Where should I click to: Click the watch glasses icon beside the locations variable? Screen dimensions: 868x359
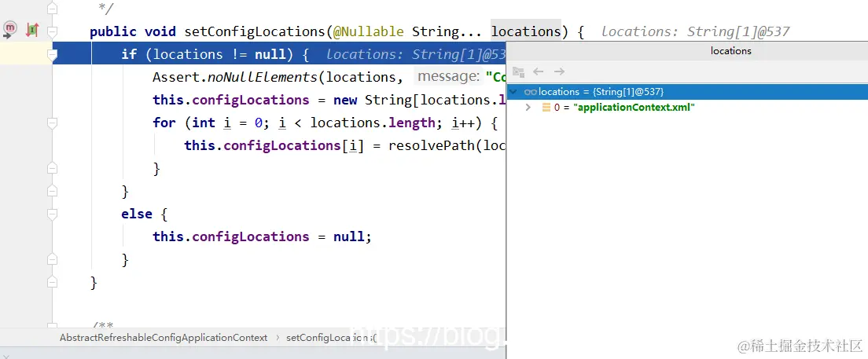(531, 92)
